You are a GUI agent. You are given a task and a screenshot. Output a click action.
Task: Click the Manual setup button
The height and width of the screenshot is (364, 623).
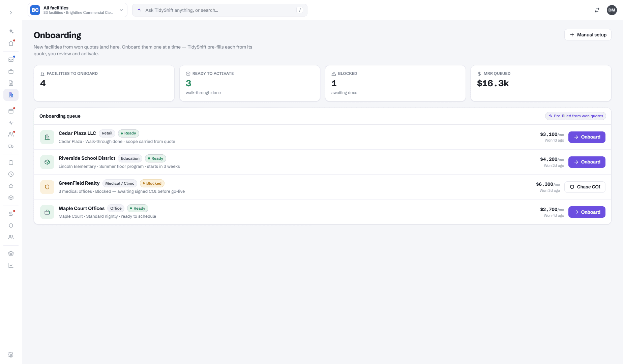(588, 35)
